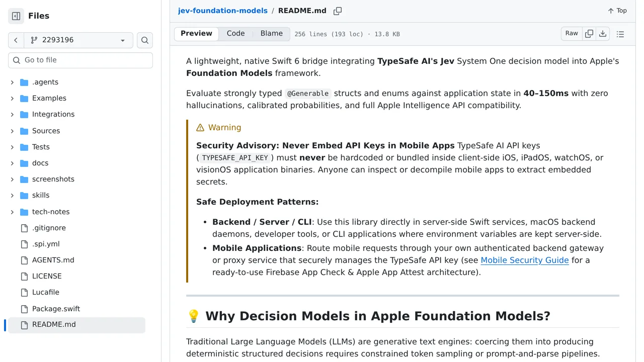Expand the Sources folder chevron
The width and height of the screenshot is (644, 362).
(x=12, y=131)
